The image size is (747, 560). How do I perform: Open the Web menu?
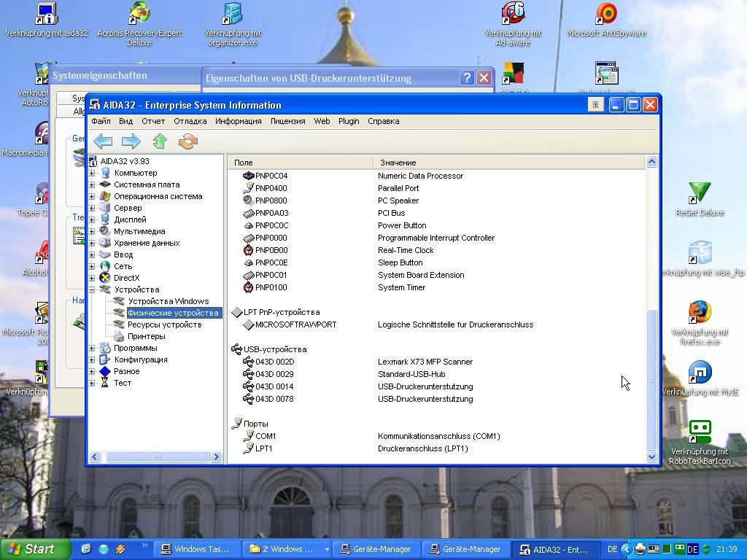click(322, 121)
